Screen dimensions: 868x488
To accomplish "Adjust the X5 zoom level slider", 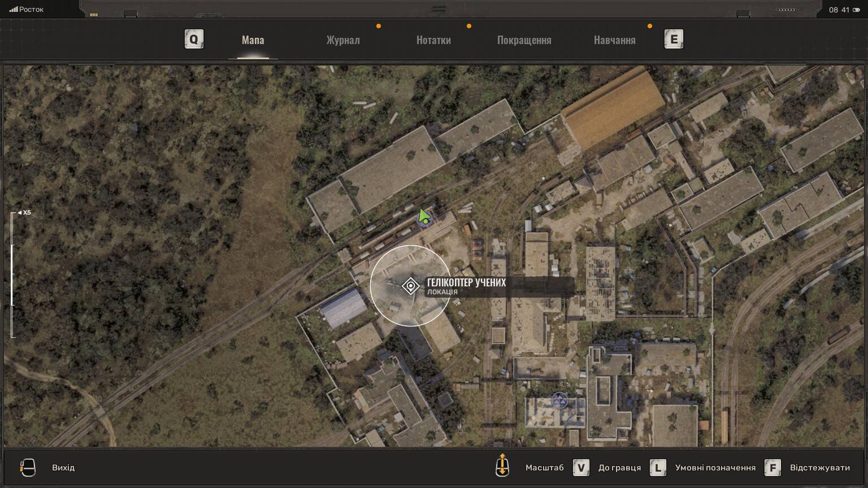I will [12, 275].
